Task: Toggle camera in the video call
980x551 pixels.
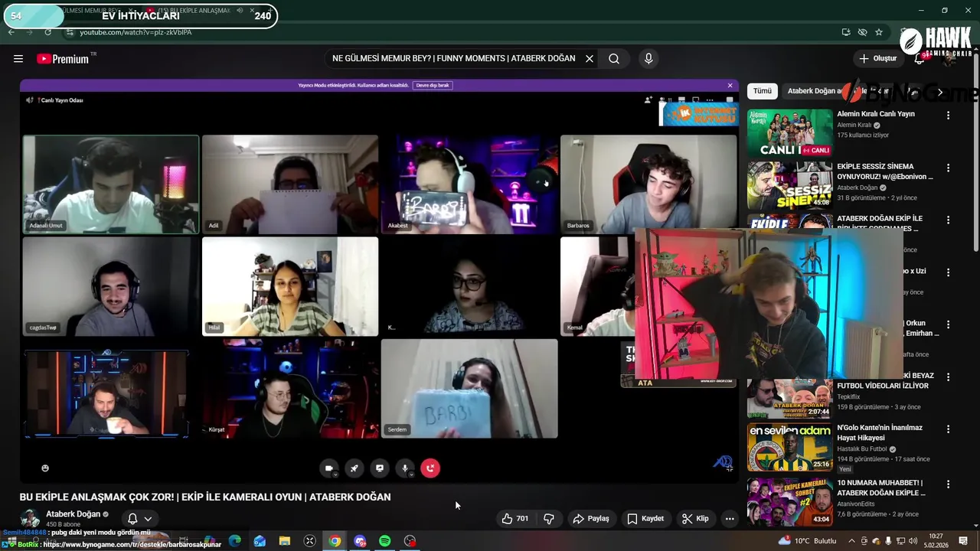Action: (x=329, y=468)
